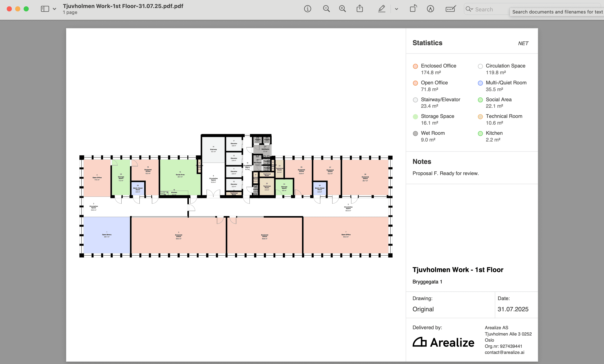Viewport: 604px width, 364px height.
Task: Zoom in using the magnifier plus icon
Action: point(343,9)
